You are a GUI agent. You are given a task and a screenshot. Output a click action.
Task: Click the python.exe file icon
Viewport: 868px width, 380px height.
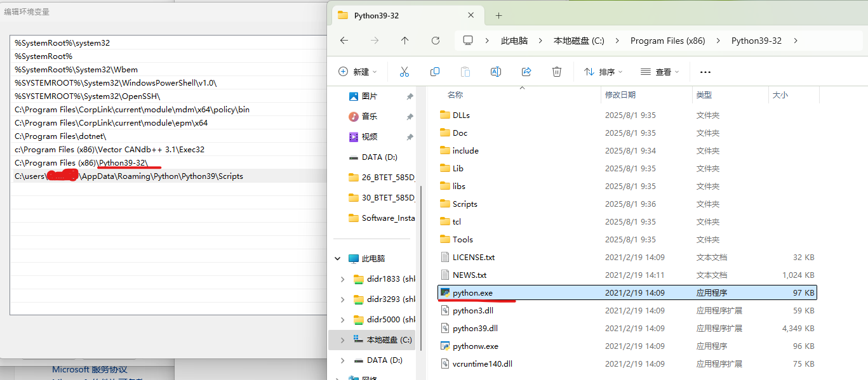445,293
